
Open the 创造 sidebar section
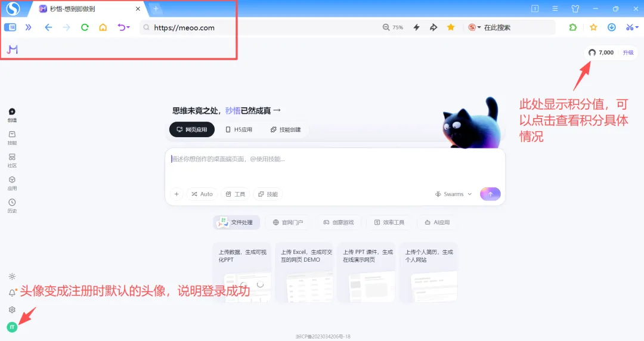click(x=12, y=115)
